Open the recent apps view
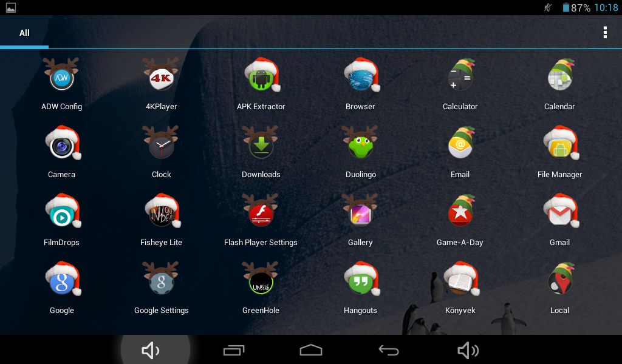622x364 pixels. (234, 351)
